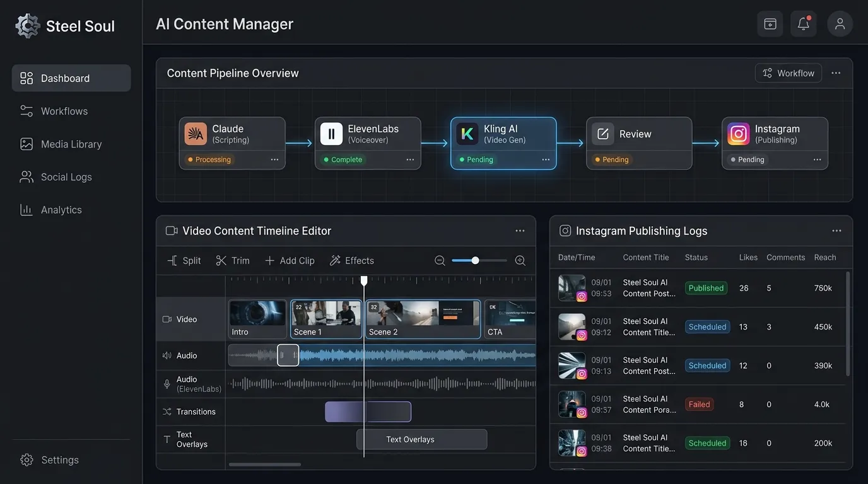Zoom out the timeline with minus magnifier
Screen dimensions: 868x484
click(x=440, y=260)
